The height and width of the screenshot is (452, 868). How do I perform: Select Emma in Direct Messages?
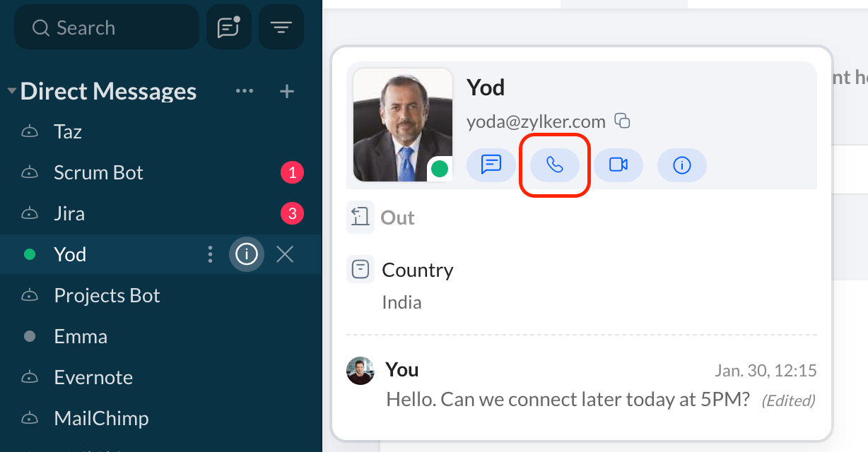(x=81, y=337)
